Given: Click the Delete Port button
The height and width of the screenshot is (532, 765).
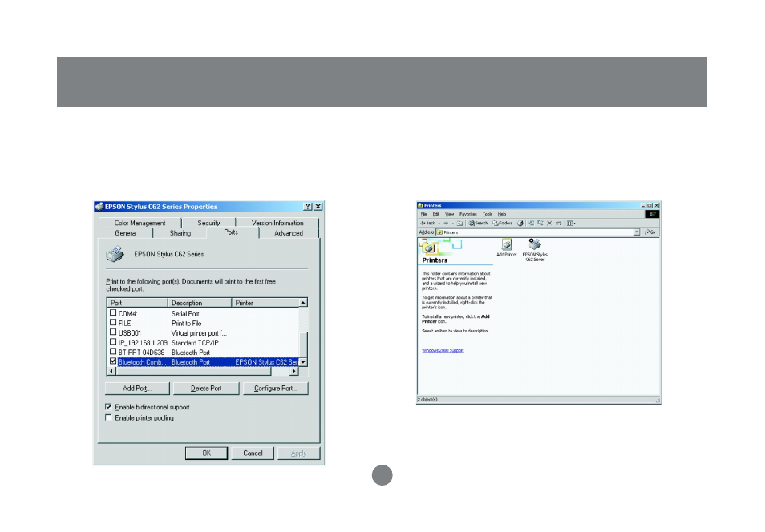Looking at the screenshot, I should click(206, 388).
